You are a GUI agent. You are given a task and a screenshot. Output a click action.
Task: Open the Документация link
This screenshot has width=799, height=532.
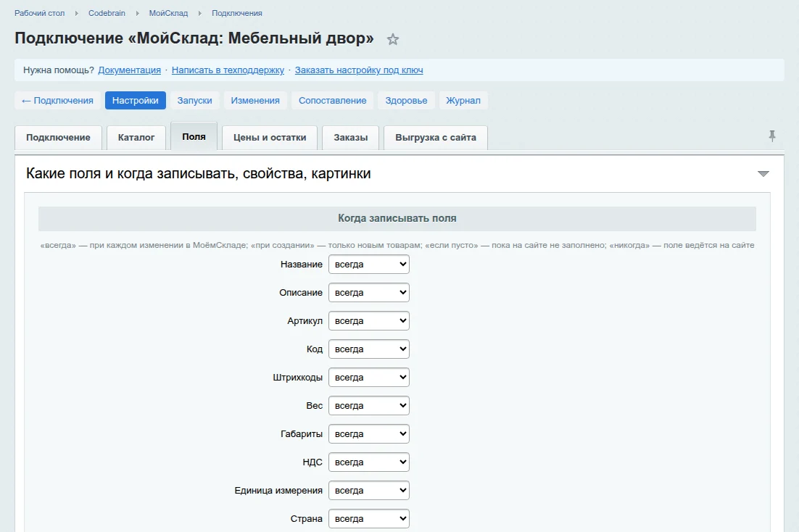[x=130, y=70]
